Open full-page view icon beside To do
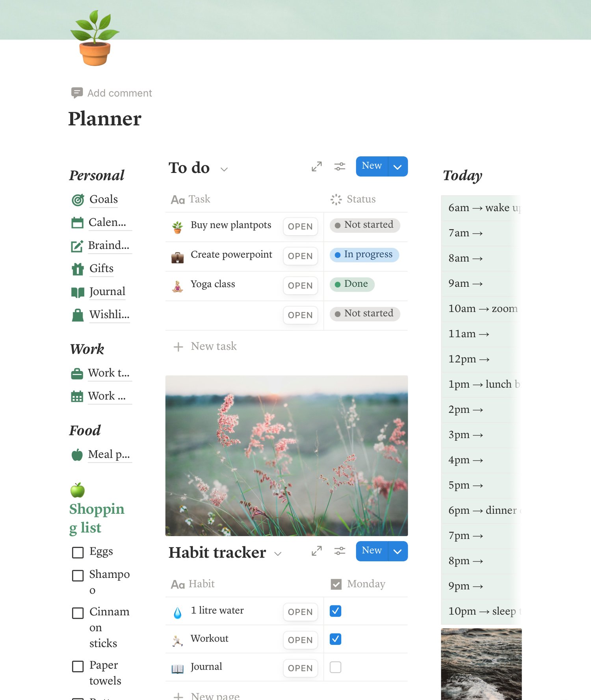The height and width of the screenshot is (700, 591). pyautogui.click(x=317, y=167)
